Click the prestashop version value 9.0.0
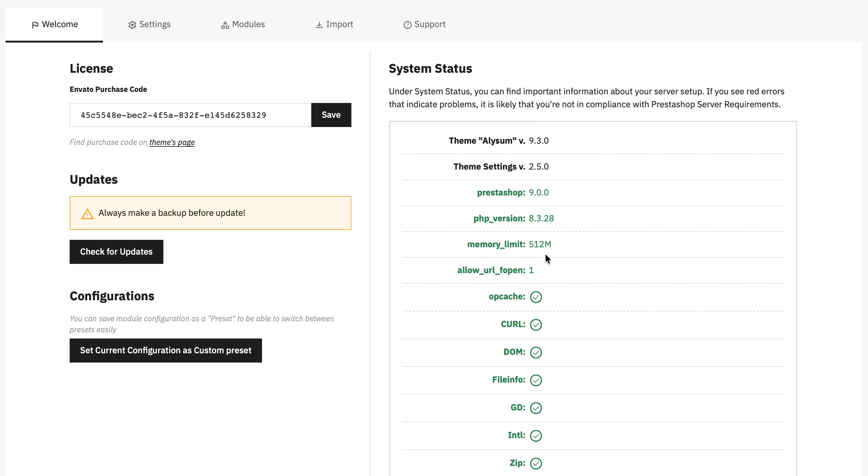Screen dimensions: 868x476 click(538, 192)
